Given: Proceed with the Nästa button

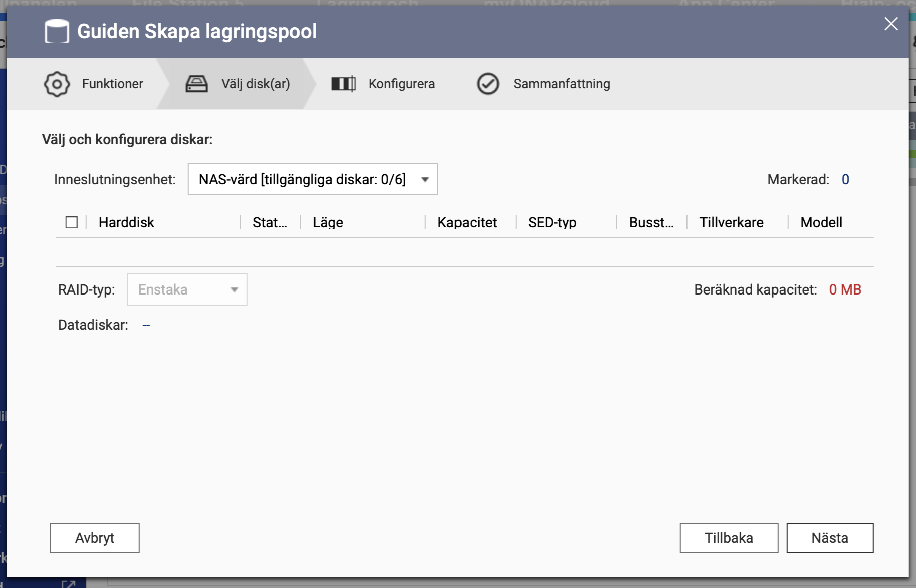Looking at the screenshot, I should pos(829,538).
